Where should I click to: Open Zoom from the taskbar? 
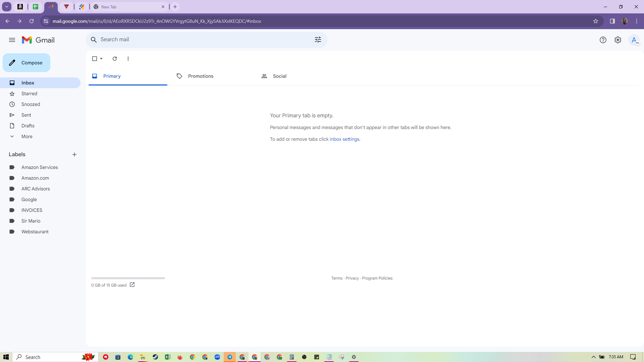coord(217,357)
